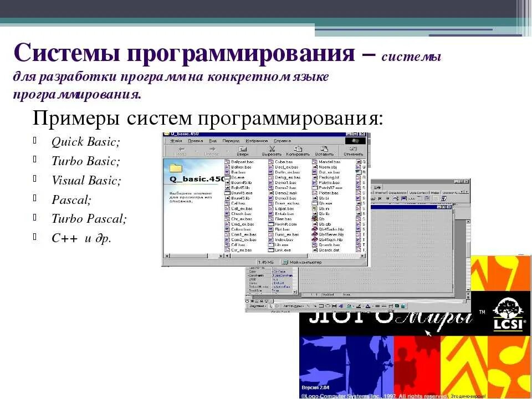This screenshot has width=532, height=399.
Task: Click the Turbo Pascal; bullet text
Action: (x=89, y=219)
